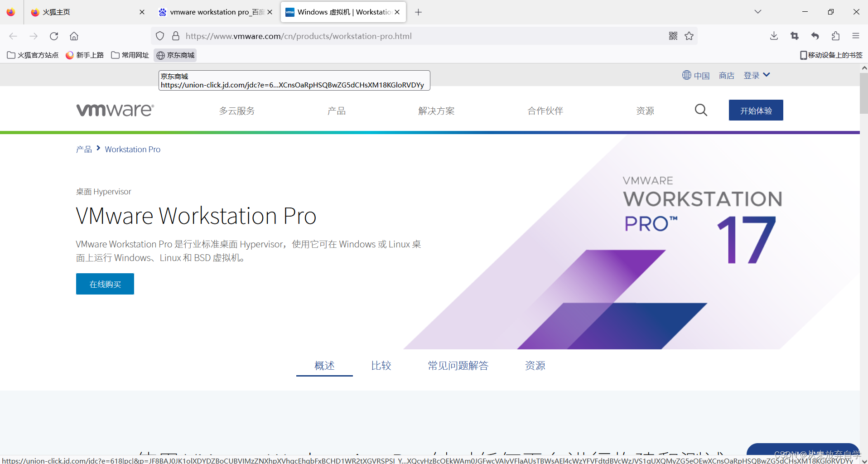Click Workstation Pro breadcrumb link
The width and height of the screenshot is (868, 464).
(133, 150)
